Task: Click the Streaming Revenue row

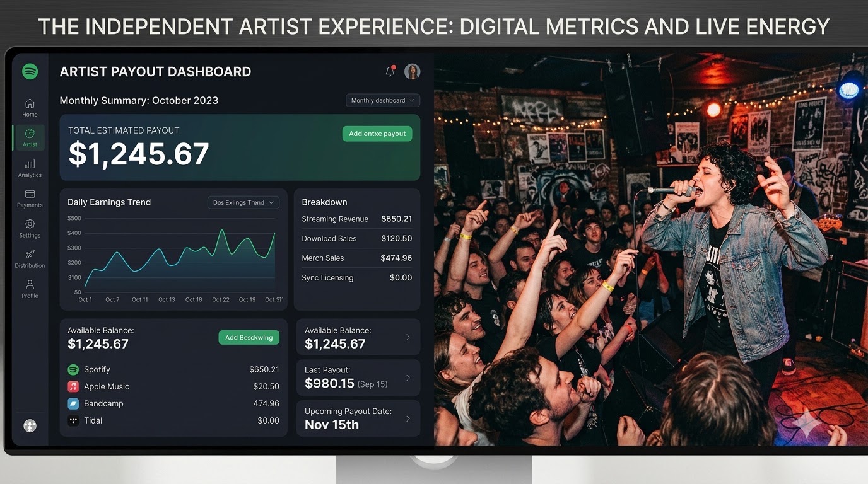Action: point(357,219)
